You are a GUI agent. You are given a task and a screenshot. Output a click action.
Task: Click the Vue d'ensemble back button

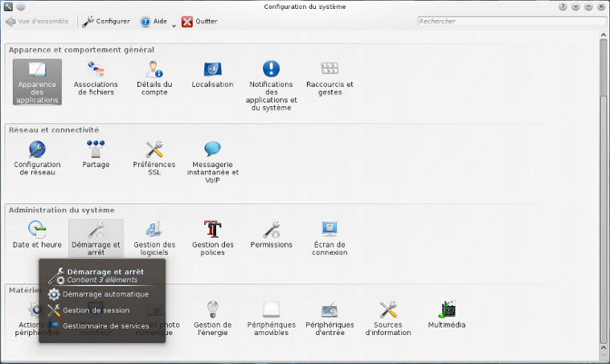(x=39, y=22)
